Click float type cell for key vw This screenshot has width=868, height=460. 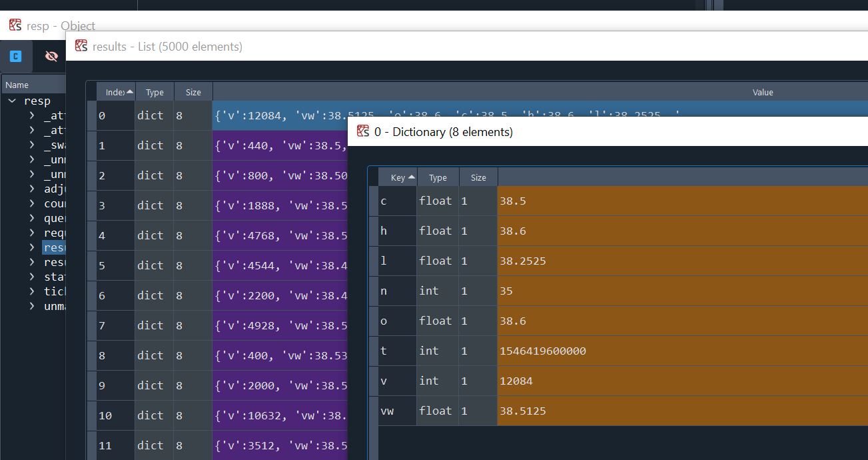(x=438, y=411)
